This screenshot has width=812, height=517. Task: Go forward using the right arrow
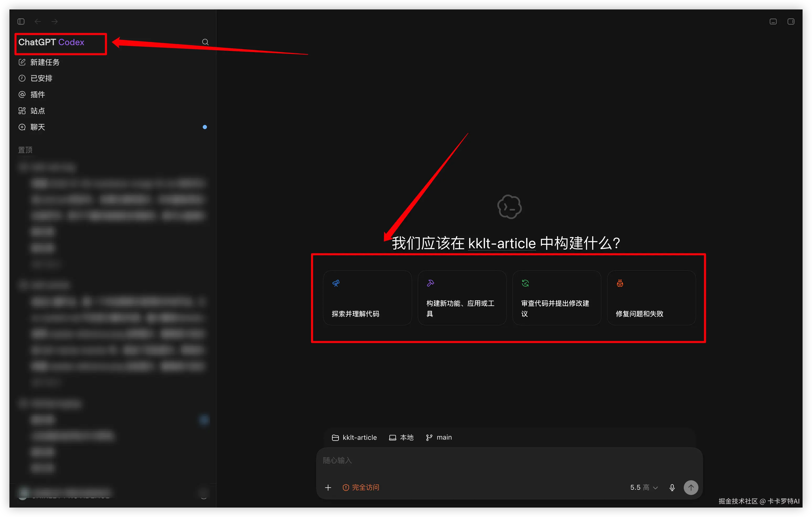[x=54, y=22]
